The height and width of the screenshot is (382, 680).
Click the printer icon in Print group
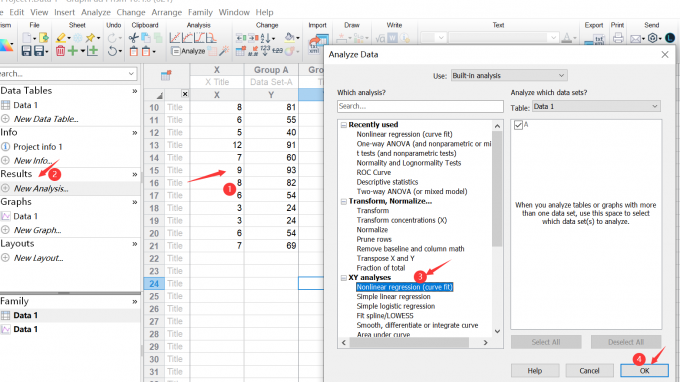618,38
